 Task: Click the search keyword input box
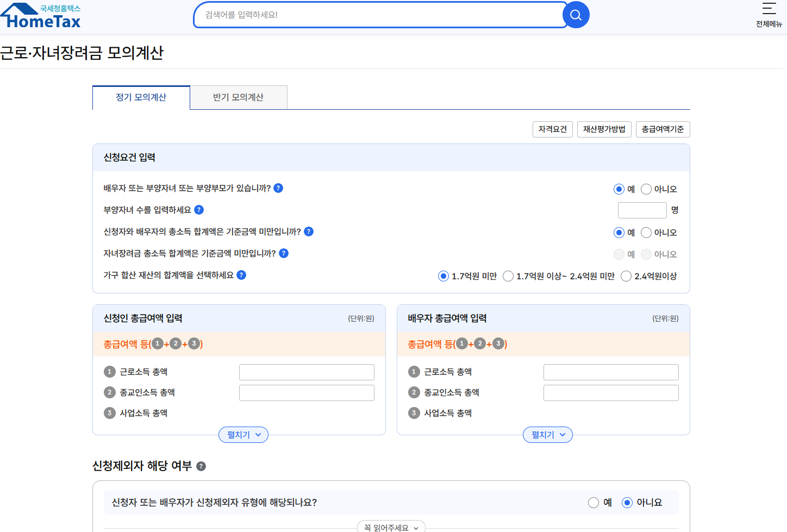pos(380,15)
